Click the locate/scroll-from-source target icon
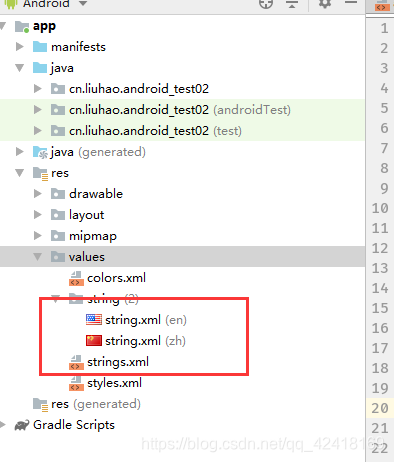This screenshot has width=394, height=462. 266,3
